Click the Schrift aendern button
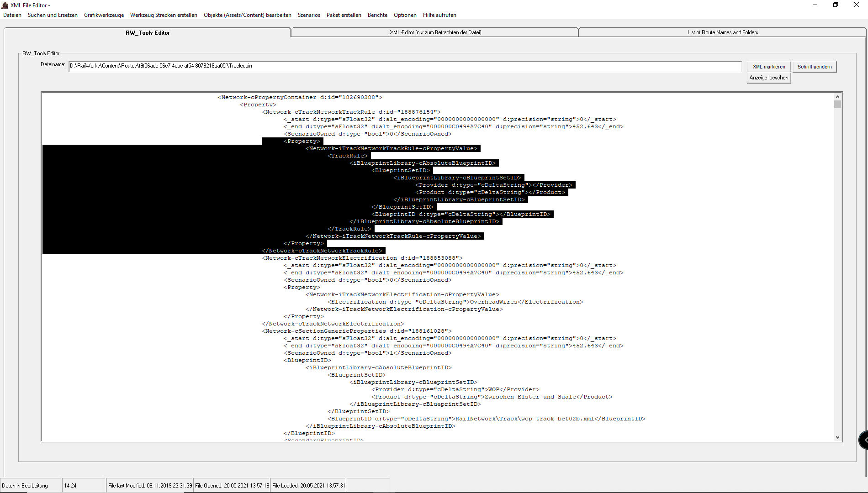This screenshot has height=493, width=868. point(815,67)
